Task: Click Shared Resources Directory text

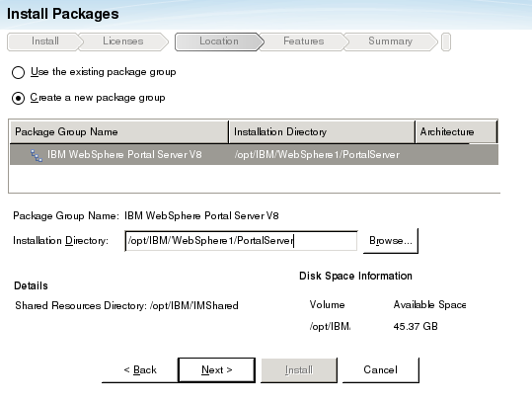Action: [x=126, y=305]
